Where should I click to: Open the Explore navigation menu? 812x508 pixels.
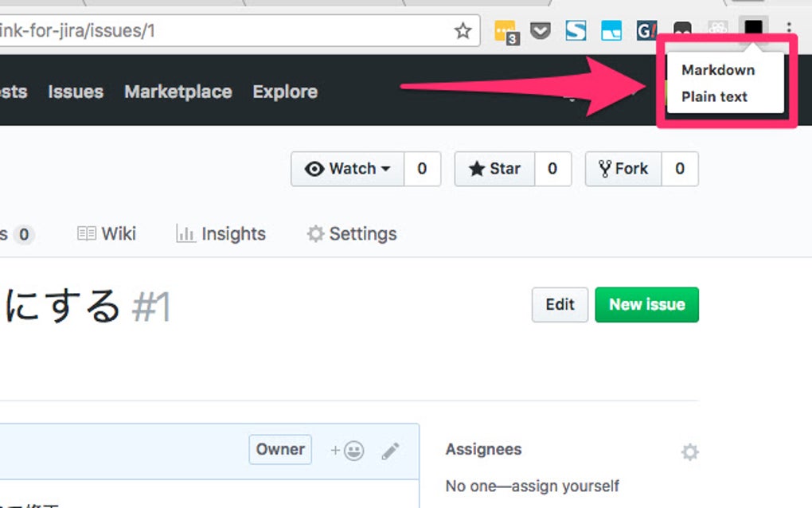(284, 92)
